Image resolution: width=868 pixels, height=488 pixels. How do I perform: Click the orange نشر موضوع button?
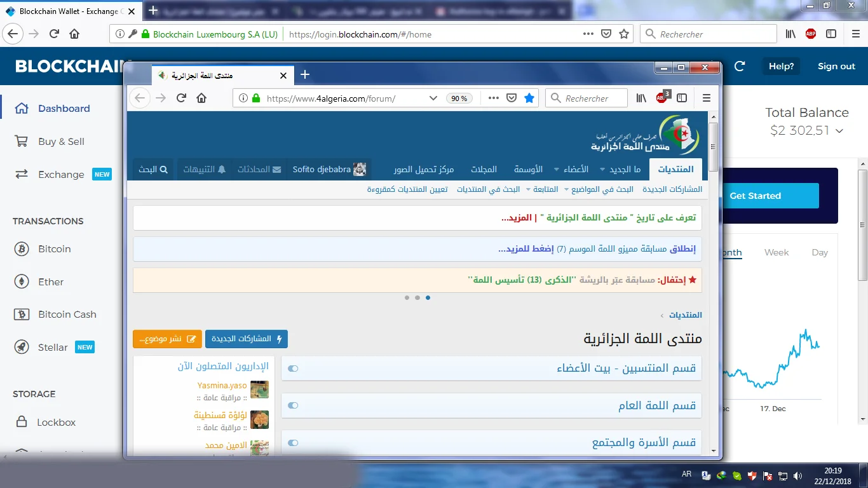pos(167,339)
